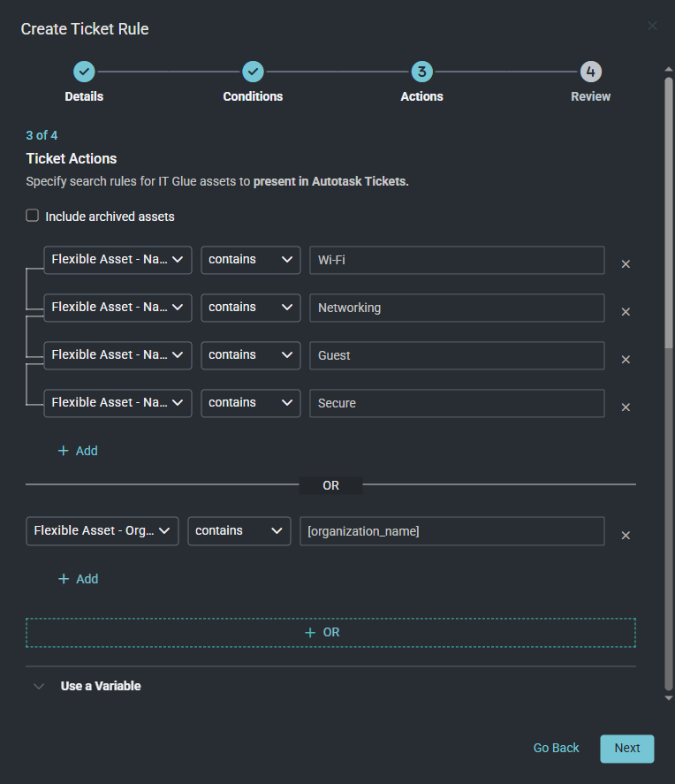Image resolution: width=675 pixels, height=784 pixels.
Task: Remove the Wi-Fi condition row
Action: click(x=626, y=264)
